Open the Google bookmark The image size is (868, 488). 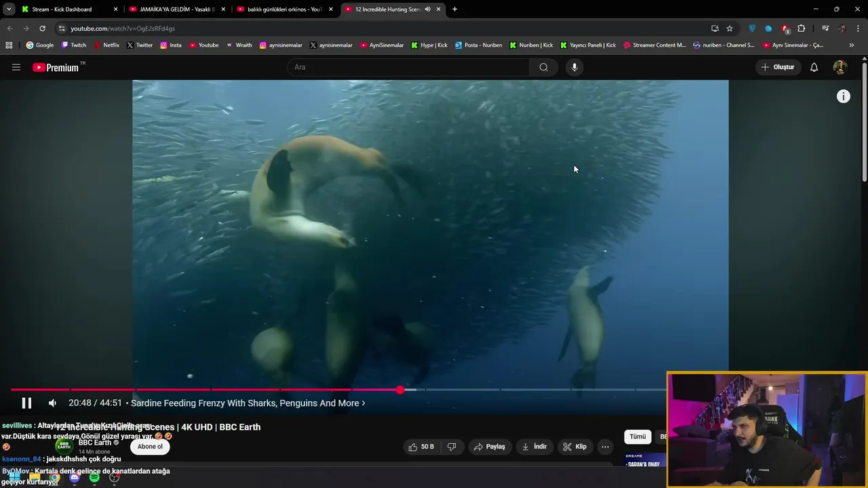click(x=40, y=45)
